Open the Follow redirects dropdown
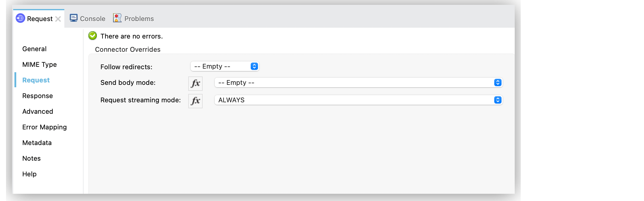Image resolution: width=644 pixels, height=201 pixels. click(x=224, y=66)
